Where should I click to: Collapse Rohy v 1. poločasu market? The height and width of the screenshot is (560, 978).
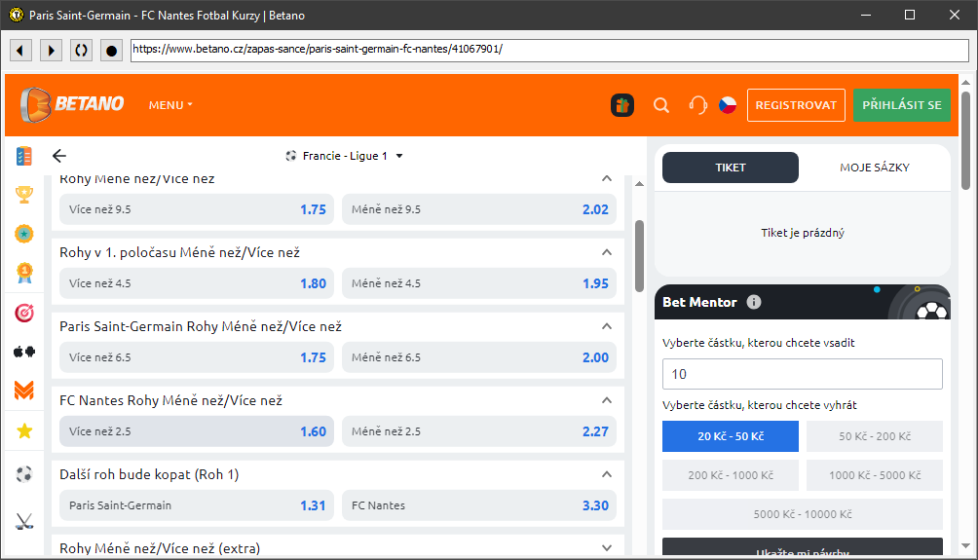[x=606, y=252]
